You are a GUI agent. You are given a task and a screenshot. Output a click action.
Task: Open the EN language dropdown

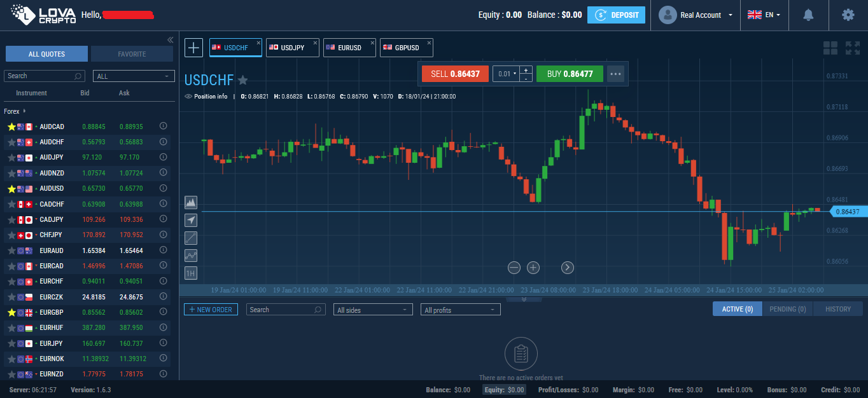tap(764, 15)
